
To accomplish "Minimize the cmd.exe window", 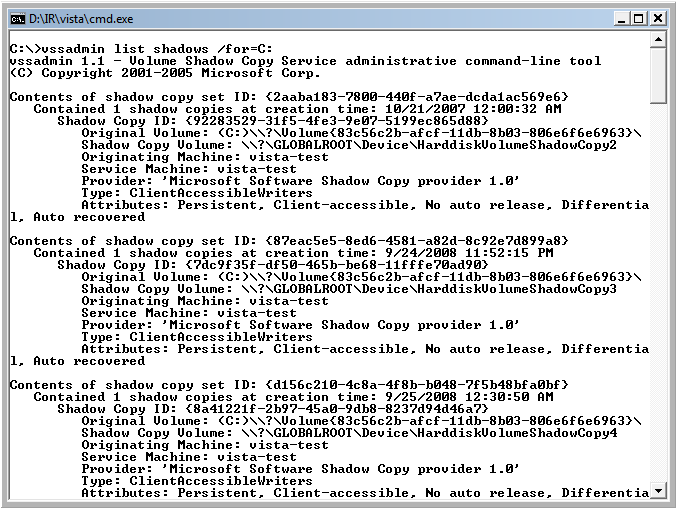I will pos(621,19).
